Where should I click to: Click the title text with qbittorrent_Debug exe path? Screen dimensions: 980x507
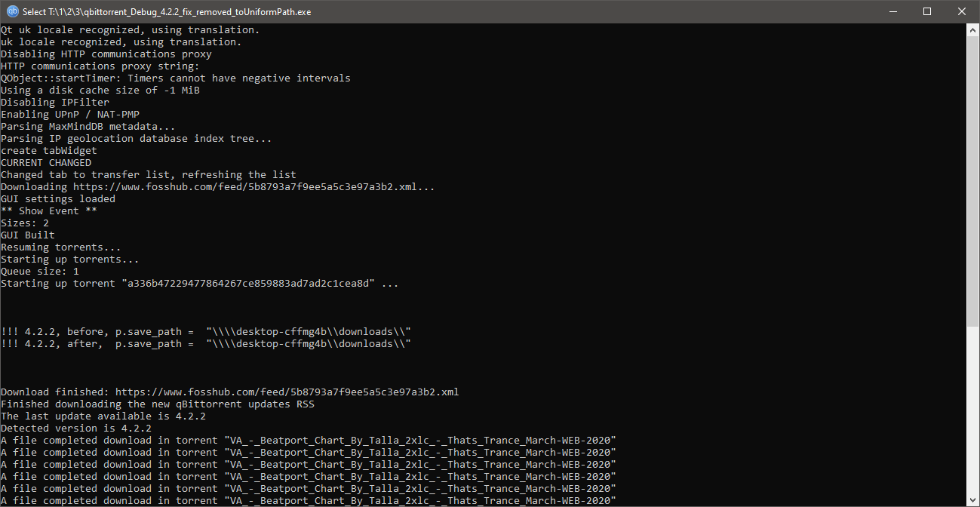click(x=167, y=12)
